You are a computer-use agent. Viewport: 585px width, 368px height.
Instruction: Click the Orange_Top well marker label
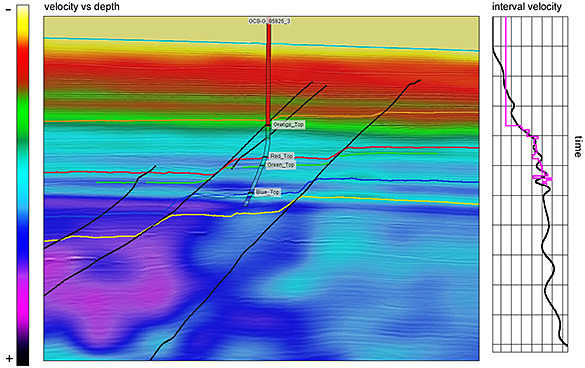288,125
